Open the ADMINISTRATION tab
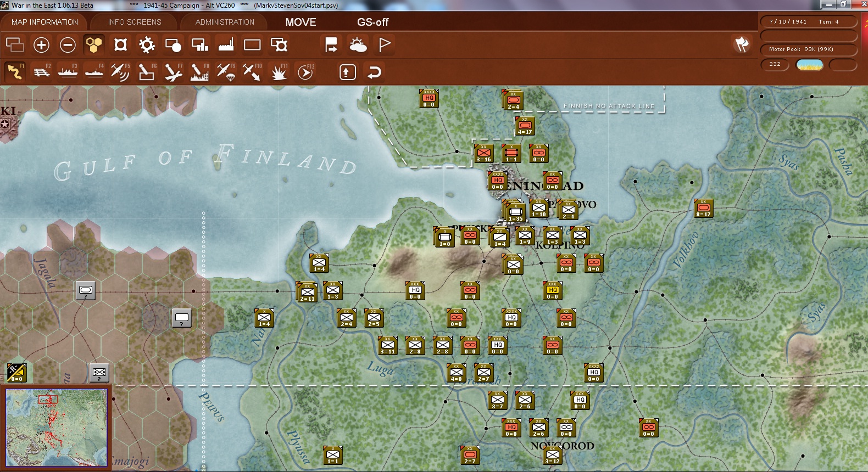This screenshot has width=868, height=472. (225, 22)
